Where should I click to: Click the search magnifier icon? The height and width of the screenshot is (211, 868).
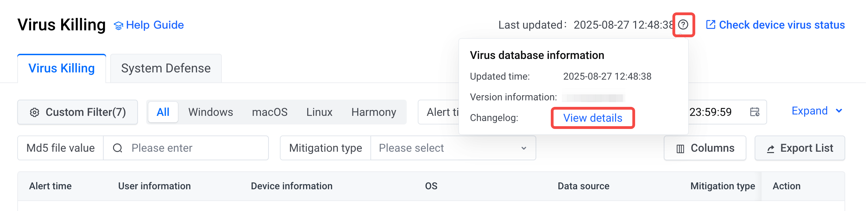coord(117,148)
